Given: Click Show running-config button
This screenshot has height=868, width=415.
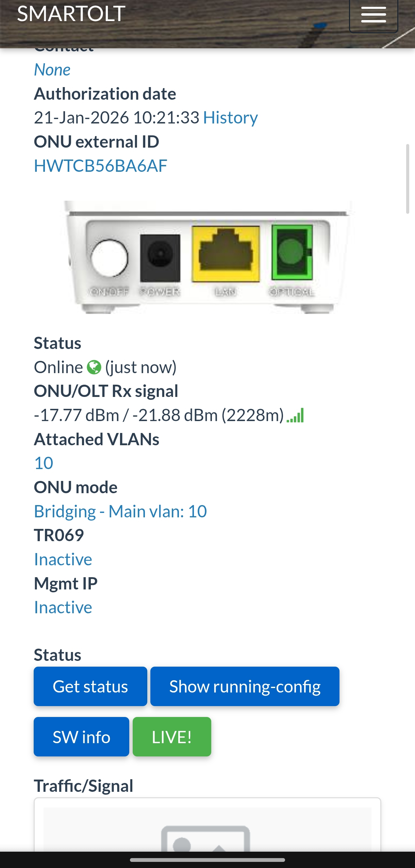Looking at the screenshot, I should (x=245, y=686).
